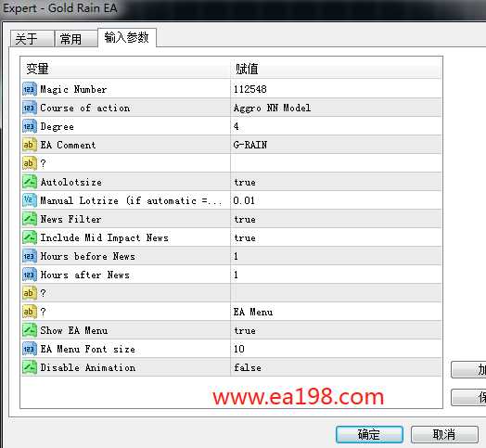This screenshot has height=448, width=486.
Task: Toggle Include Mid Impact News value
Action: tap(336, 237)
